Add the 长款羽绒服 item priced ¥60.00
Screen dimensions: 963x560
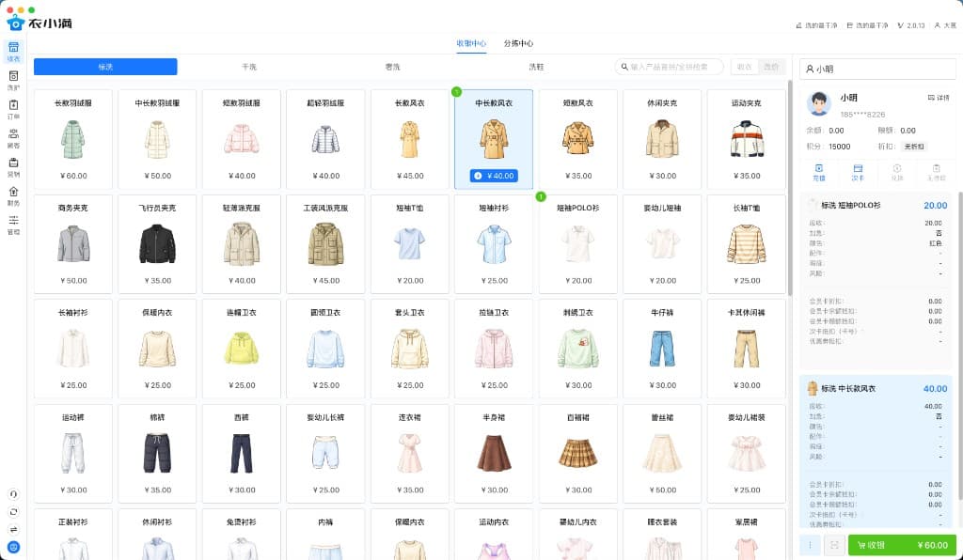tap(73, 139)
